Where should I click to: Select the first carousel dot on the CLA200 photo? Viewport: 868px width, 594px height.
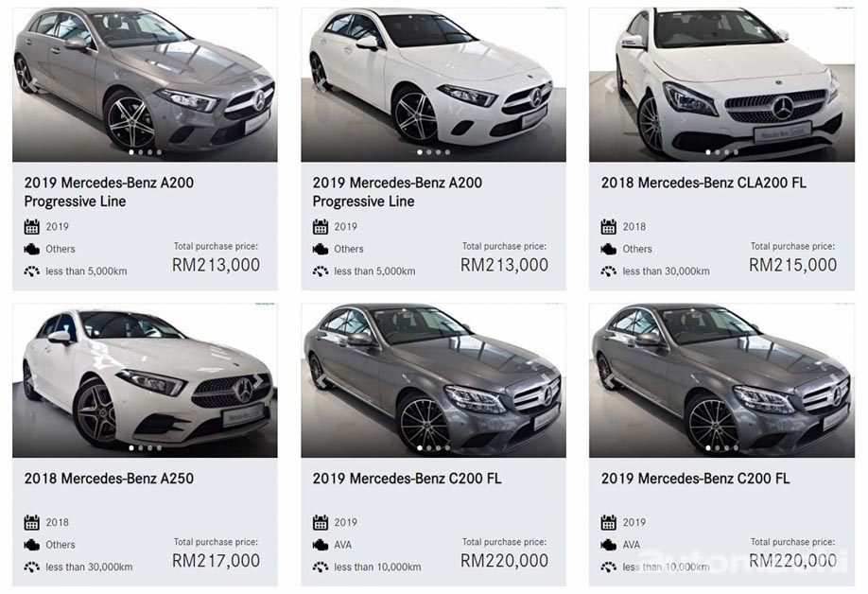coord(707,151)
